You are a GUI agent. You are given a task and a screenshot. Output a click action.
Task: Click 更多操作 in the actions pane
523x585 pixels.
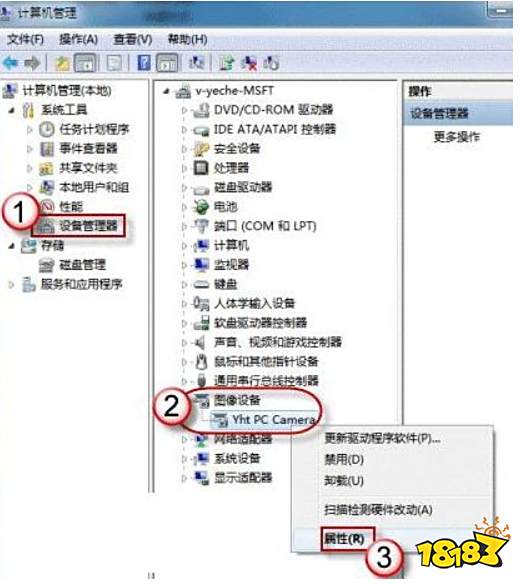(x=457, y=137)
